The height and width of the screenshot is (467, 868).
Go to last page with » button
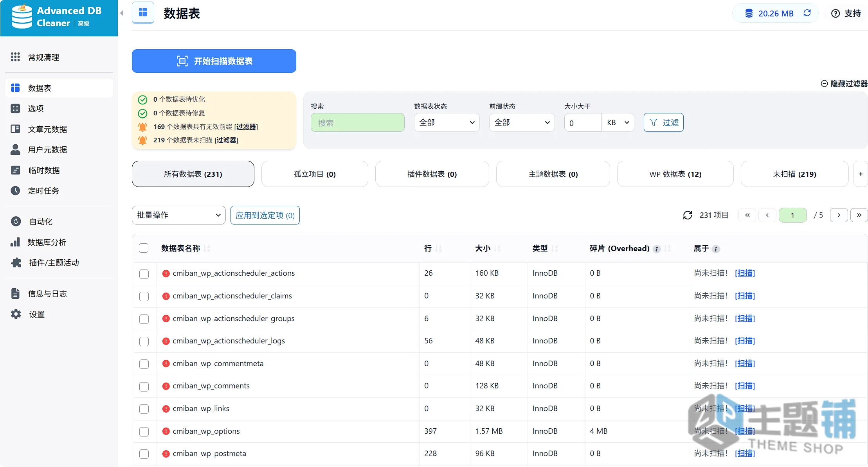pyautogui.click(x=859, y=215)
